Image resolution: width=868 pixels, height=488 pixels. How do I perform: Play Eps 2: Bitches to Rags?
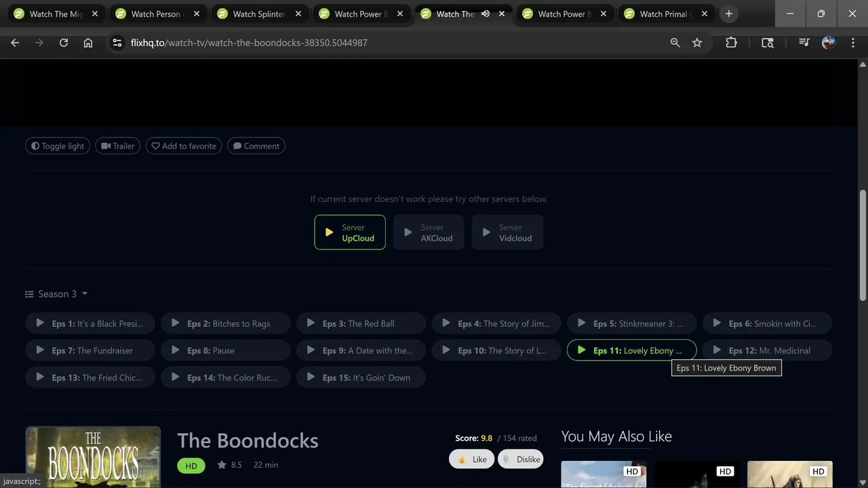click(x=226, y=323)
